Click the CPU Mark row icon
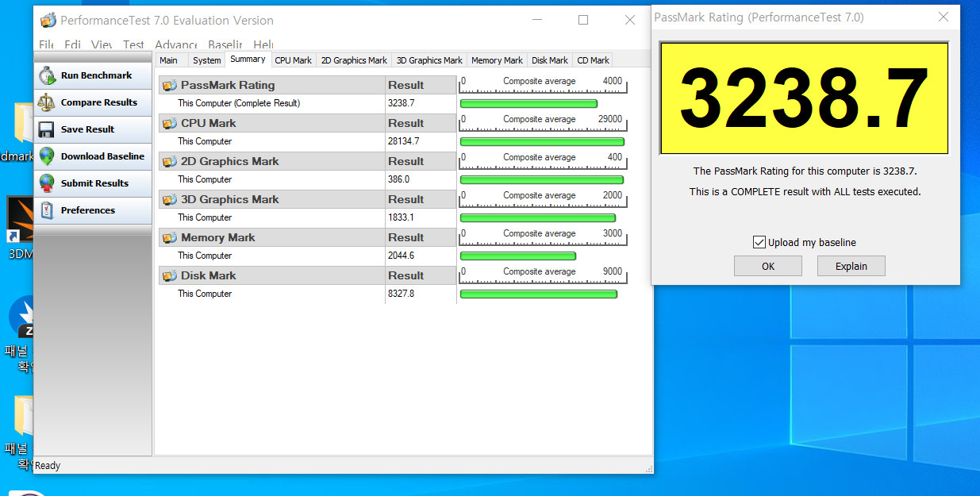The width and height of the screenshot is (980, 496). [x=169, y=123]
